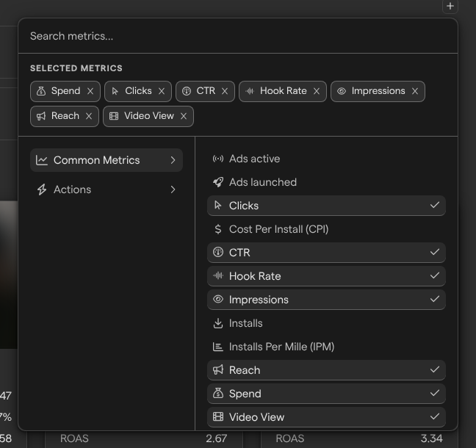Screen dimensions: 476x448
Task: Remove the Impressions chip via its X
Action: (x=415, y=91)
